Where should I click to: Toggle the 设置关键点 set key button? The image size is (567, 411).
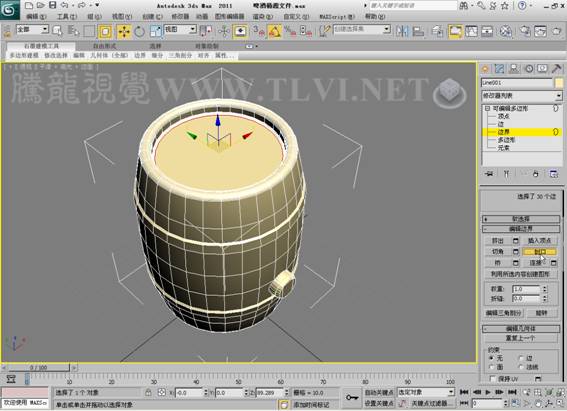tap(379, 403)
